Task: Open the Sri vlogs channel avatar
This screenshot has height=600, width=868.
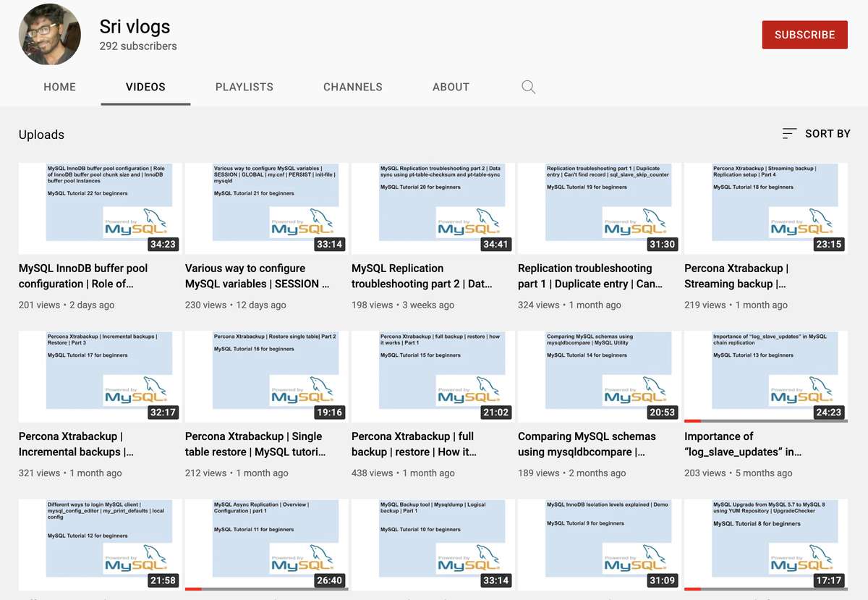Action: 50,34
